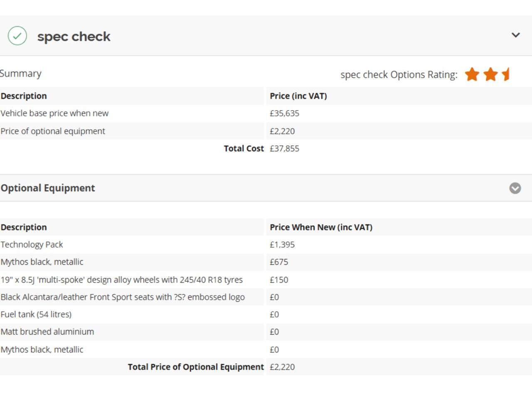Collapse the spec check section chevron
Image resolution: width=532 pixels, height=399 pixels.
pyautogui.click(x=515, y=35)
